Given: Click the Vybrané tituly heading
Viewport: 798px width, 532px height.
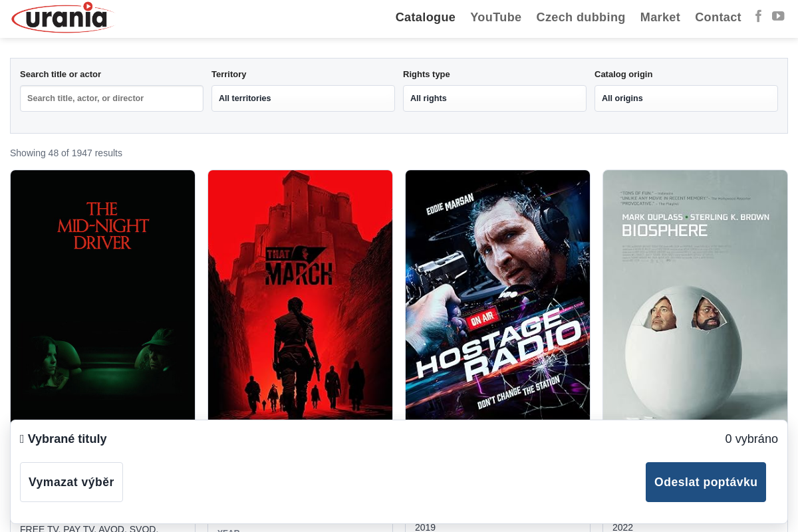Looking at the screenshot, I should (x=63, y=439).
